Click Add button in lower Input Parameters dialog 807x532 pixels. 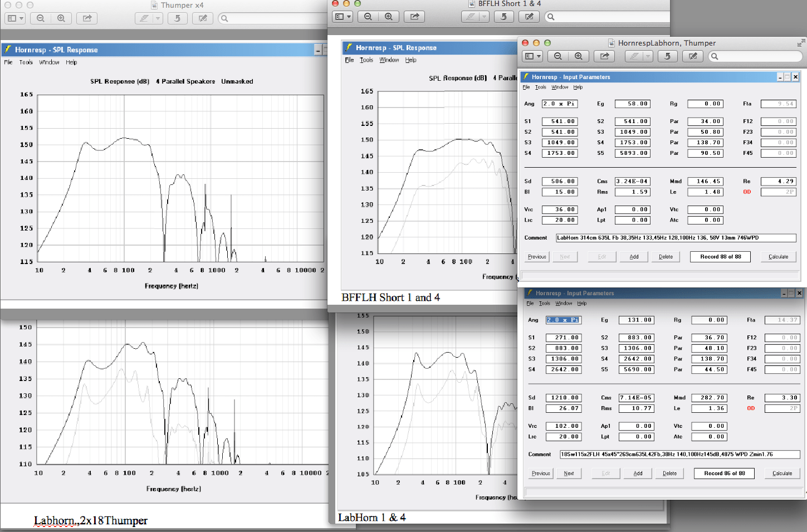(638, 474)
